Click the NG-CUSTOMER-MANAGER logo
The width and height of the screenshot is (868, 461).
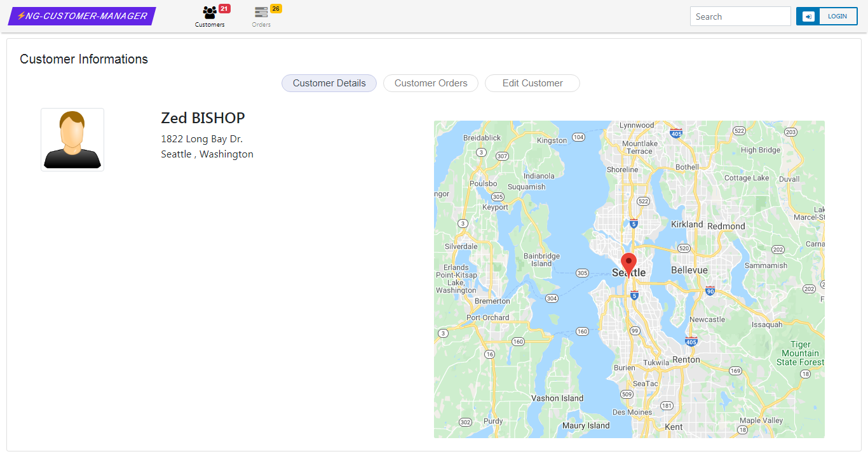82,17
